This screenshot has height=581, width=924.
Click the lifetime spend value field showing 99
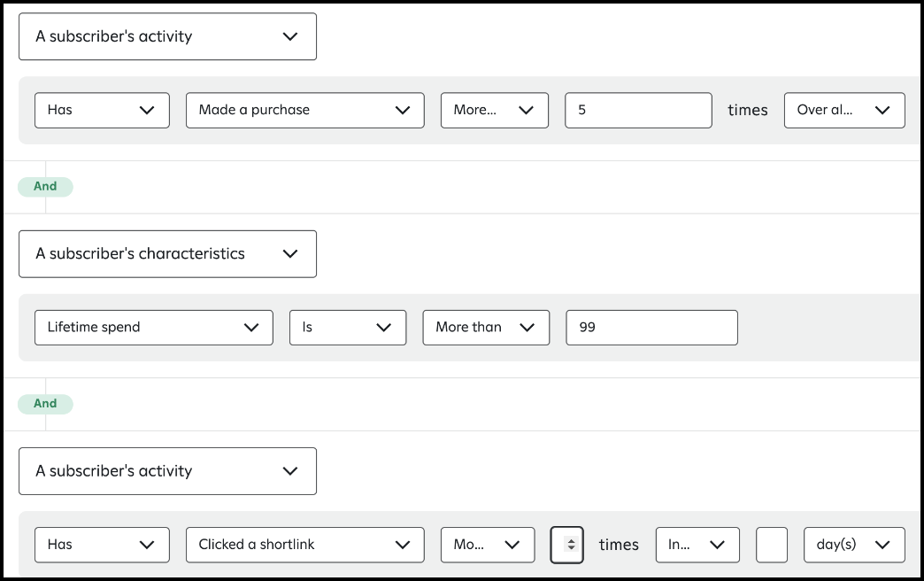pyautogui.click(x=651, y=328)
